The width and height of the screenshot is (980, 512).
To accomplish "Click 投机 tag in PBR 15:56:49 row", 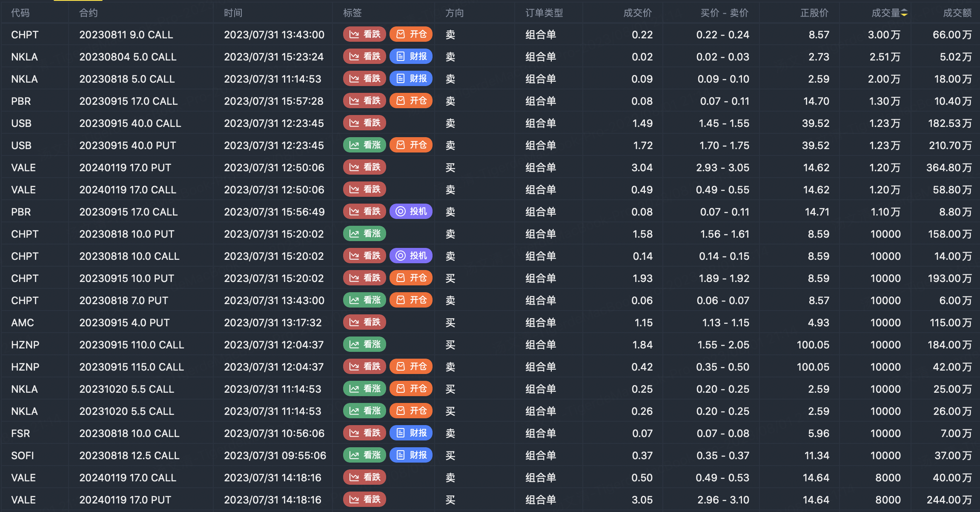I will coord(411,212).
